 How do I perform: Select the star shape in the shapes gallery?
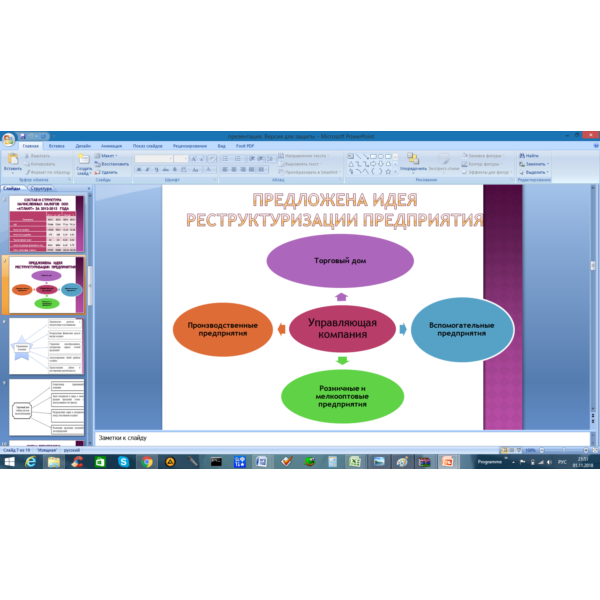tap(388, 172)
